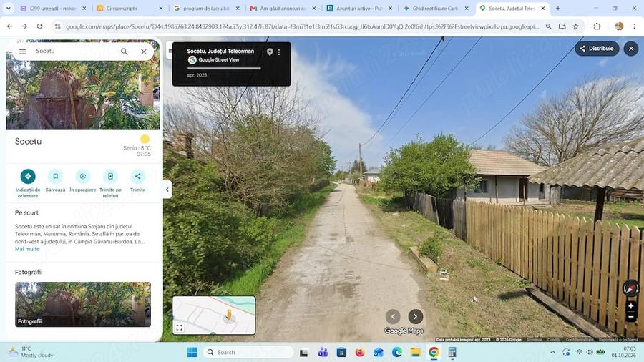
Task: Open the Maps hamburger menu
Action: (x=23, y=52)
